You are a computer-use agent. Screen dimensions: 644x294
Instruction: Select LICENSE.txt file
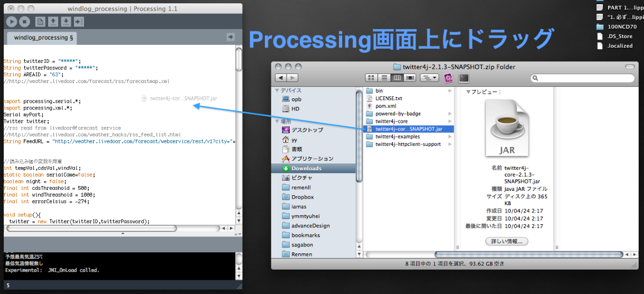point(384,98)
